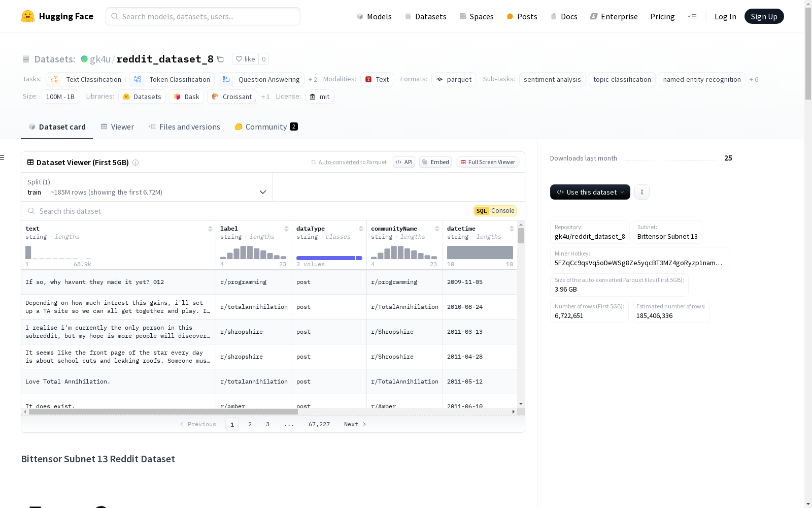Select the Dask library tag
Image resolution: width=812 pixels, height=508 pixels.
(187, 97)
